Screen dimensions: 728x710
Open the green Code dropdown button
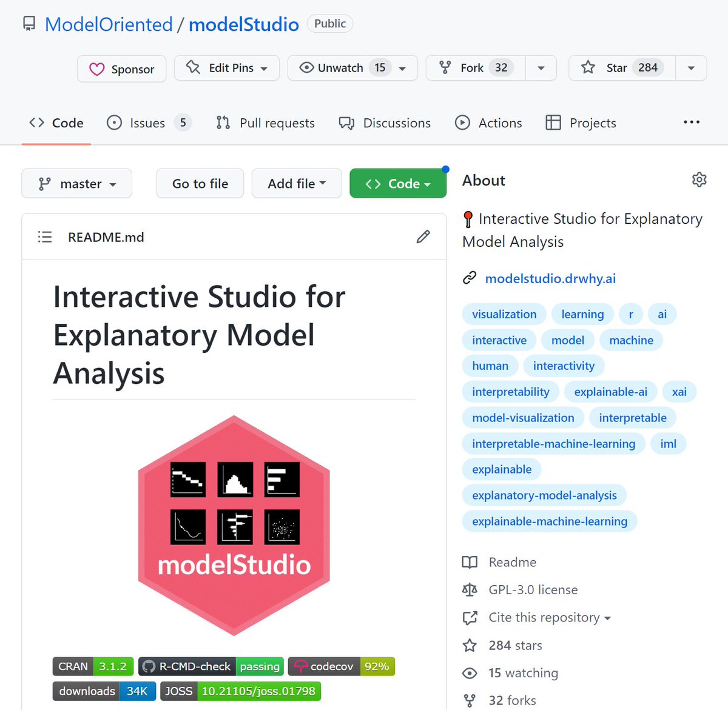click(x=398, y=183)
